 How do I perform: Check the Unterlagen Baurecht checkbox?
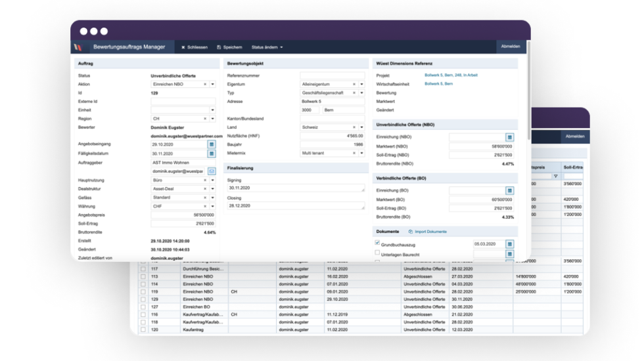[x=377, y=253]
